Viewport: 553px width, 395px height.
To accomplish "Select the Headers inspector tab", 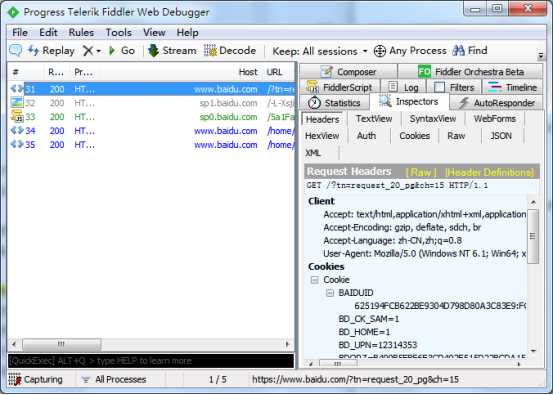I will [x=322, y=119].
